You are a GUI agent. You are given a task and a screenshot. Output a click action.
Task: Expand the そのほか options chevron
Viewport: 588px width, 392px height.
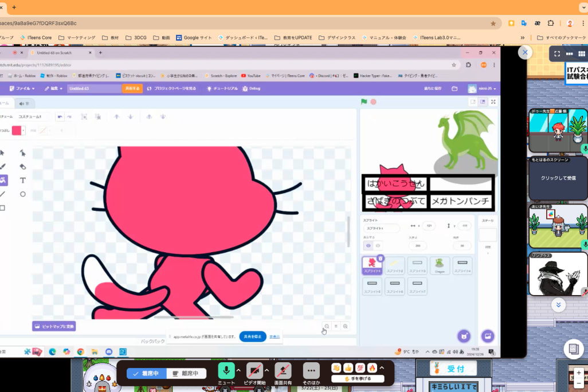point(312,371)
